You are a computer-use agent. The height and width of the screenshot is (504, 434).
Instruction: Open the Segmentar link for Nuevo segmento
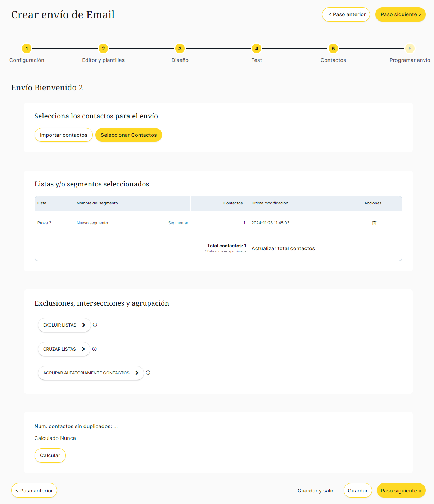coord(178,223)
